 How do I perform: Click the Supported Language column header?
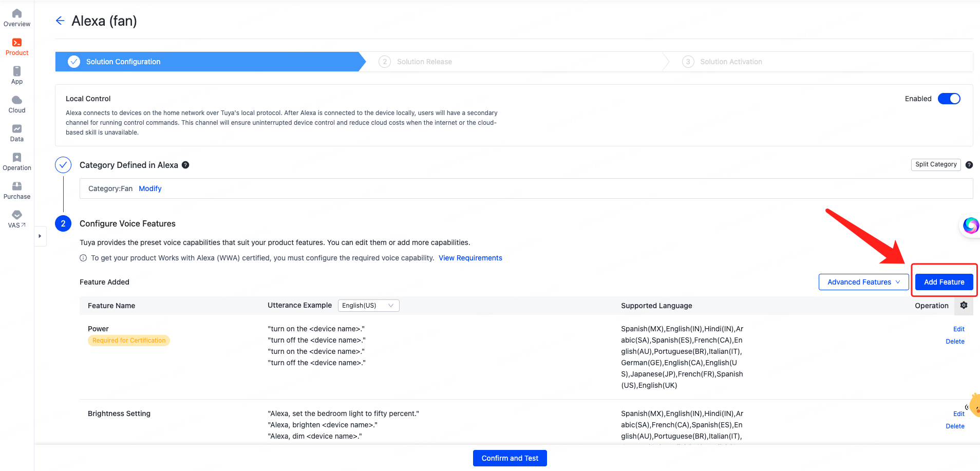coord(656,306)
